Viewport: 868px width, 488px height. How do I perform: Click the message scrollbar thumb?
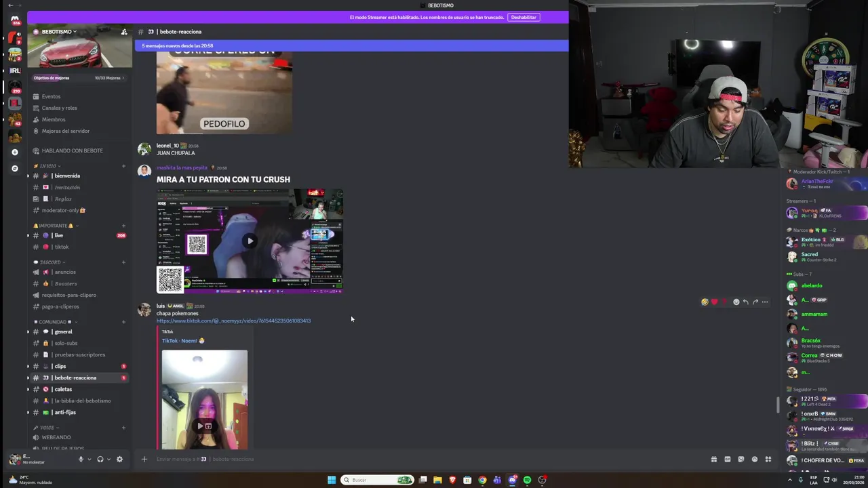778,405
